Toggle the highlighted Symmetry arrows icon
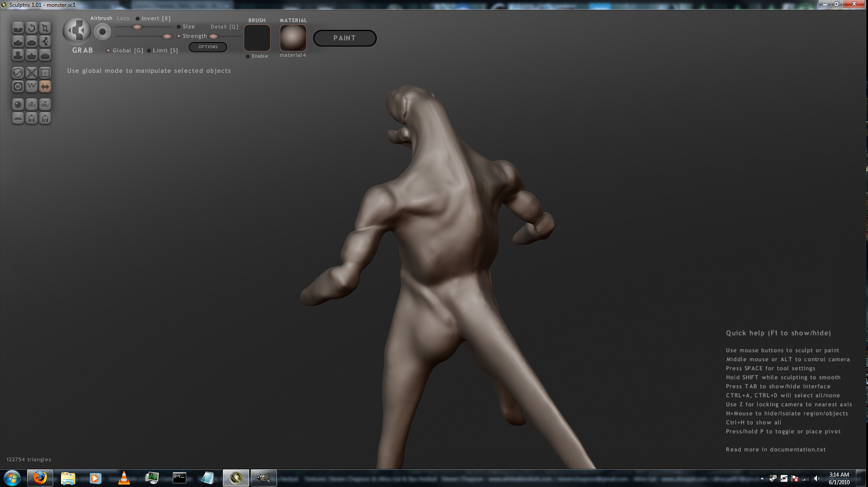The height and width of the screenshot is (487, 868). click(x=45, y=86)
